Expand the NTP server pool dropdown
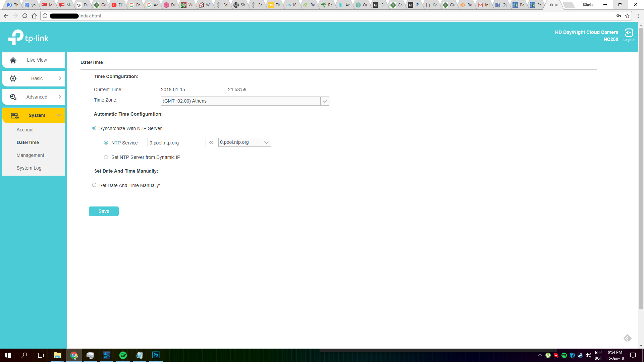Screen dimensions: 644x362 (x=266, y=142)
